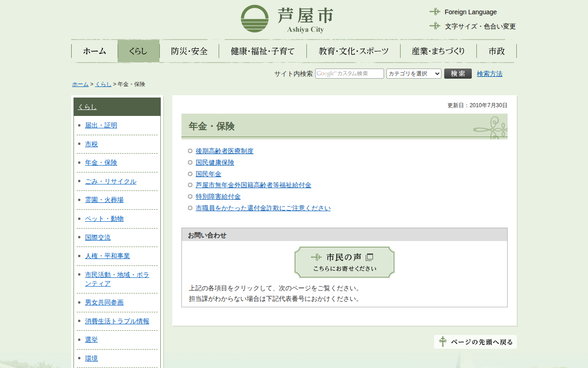
Task: Expand the カテゴリを選択 dropdown
Action: (x=413, y=74)
